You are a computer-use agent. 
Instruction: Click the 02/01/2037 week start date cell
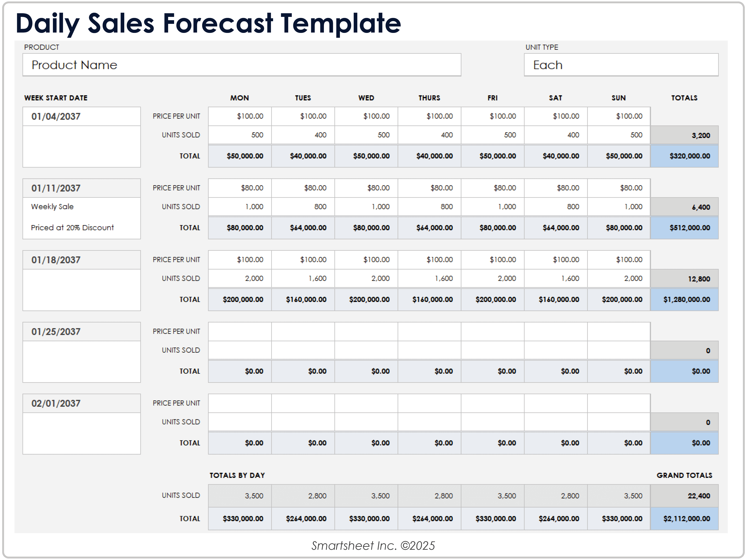click(81, 403)
